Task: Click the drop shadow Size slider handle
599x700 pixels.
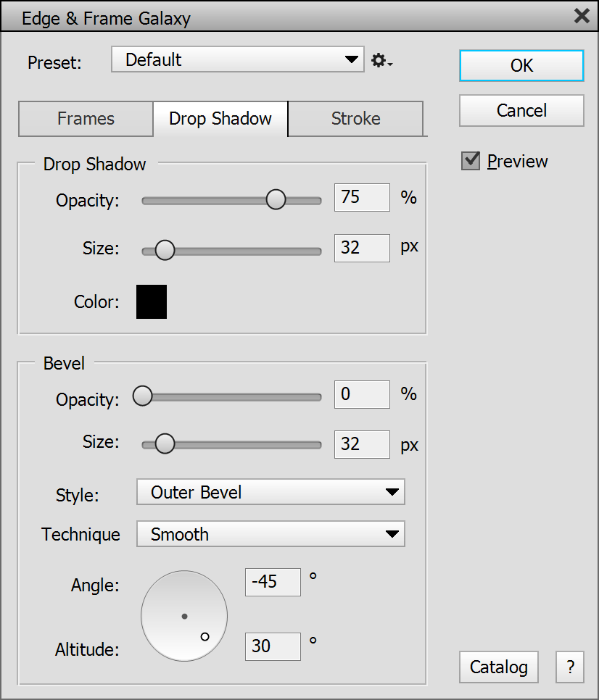Action: (x=165, y=250)
